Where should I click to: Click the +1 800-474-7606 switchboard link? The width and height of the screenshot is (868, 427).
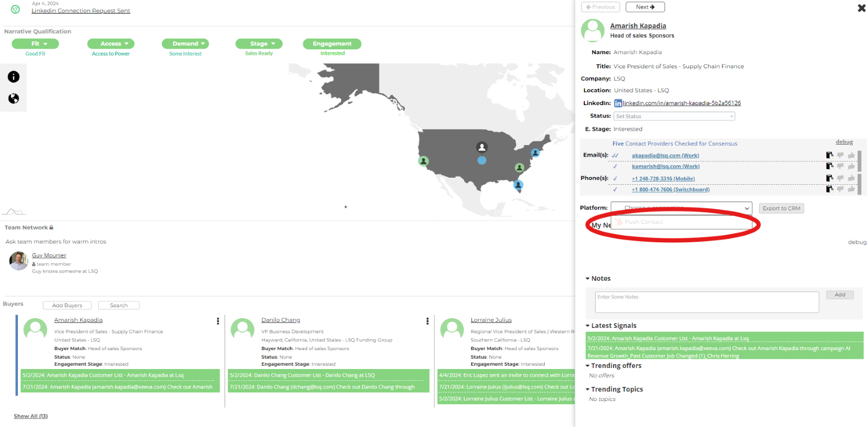point(671,189)
